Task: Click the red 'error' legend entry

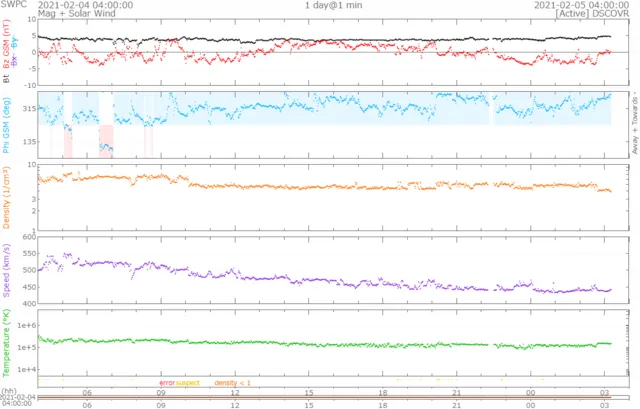Action: click(x=166, y=383)
